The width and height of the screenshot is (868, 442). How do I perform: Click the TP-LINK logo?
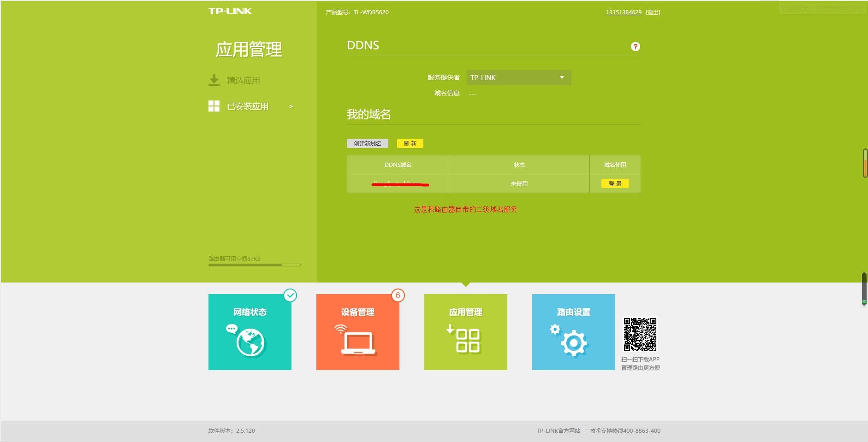point(230,11)
